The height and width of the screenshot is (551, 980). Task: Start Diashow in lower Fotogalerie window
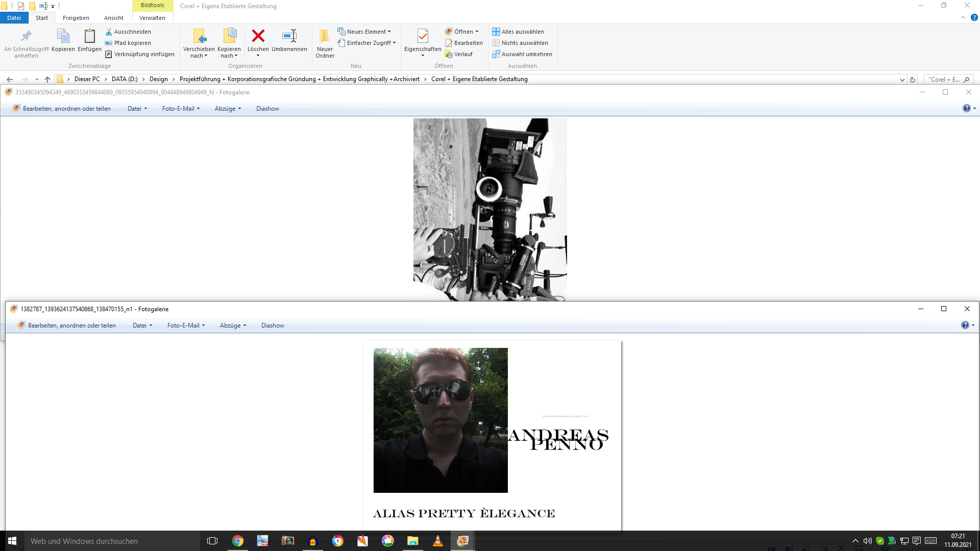coord(273,325)
